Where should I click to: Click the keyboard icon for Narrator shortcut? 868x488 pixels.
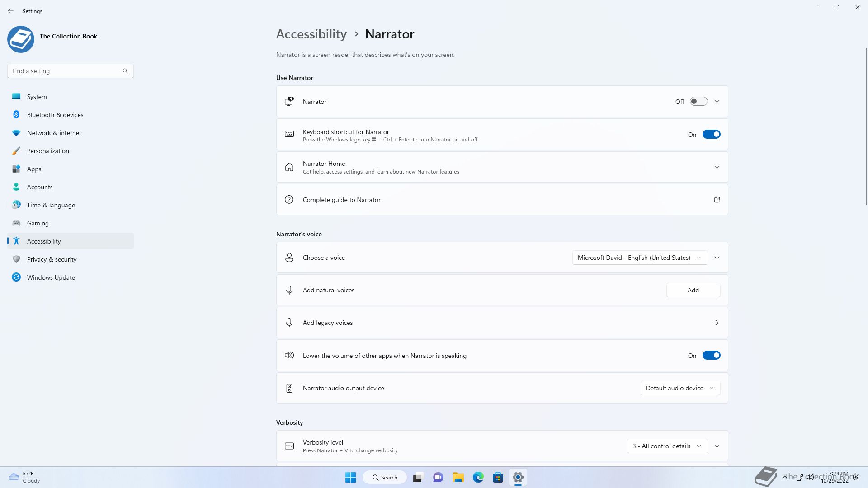(289, 134)
